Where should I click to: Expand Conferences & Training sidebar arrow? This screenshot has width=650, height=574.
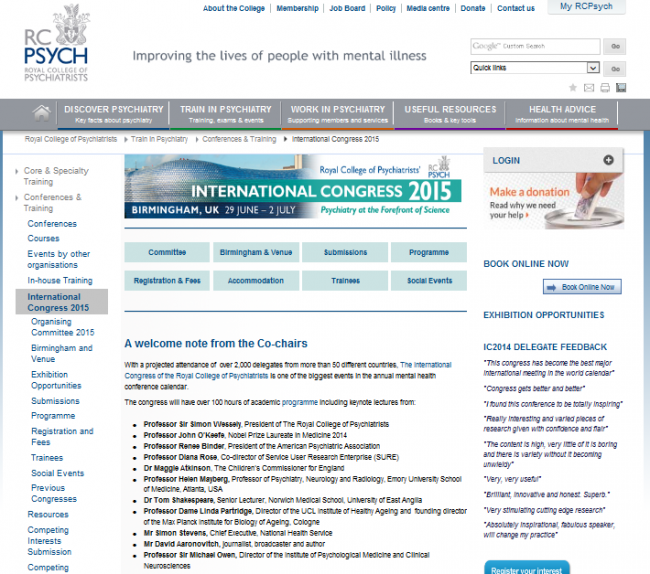click(x=17, y=198)
